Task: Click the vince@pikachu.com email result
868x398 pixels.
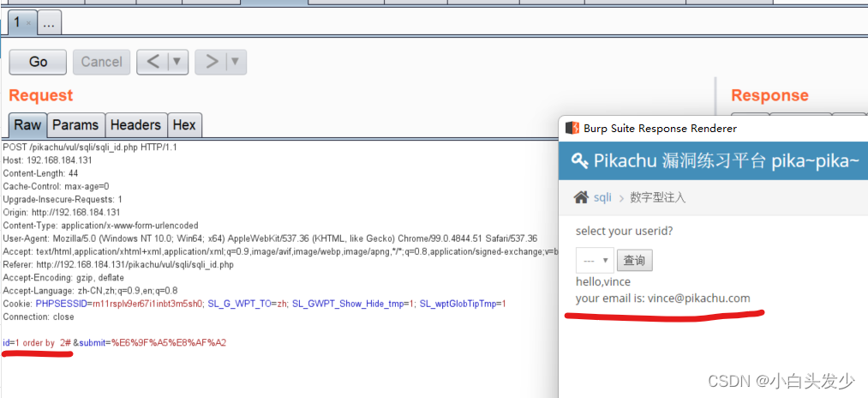Action: tap(699, 298)
